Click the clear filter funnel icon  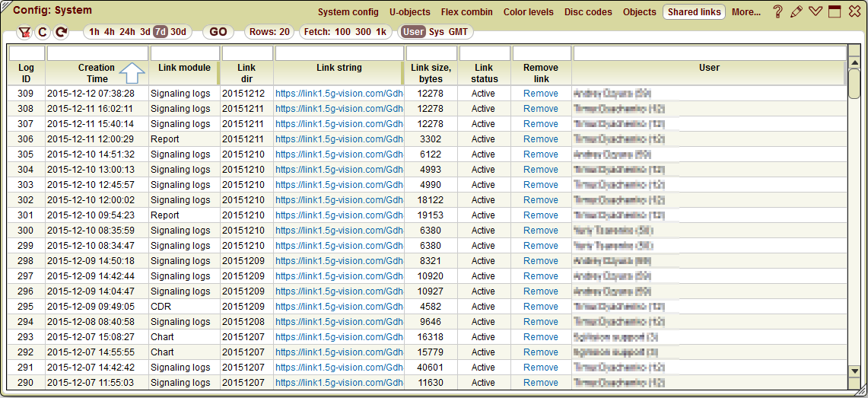click(x=24, y=32)
